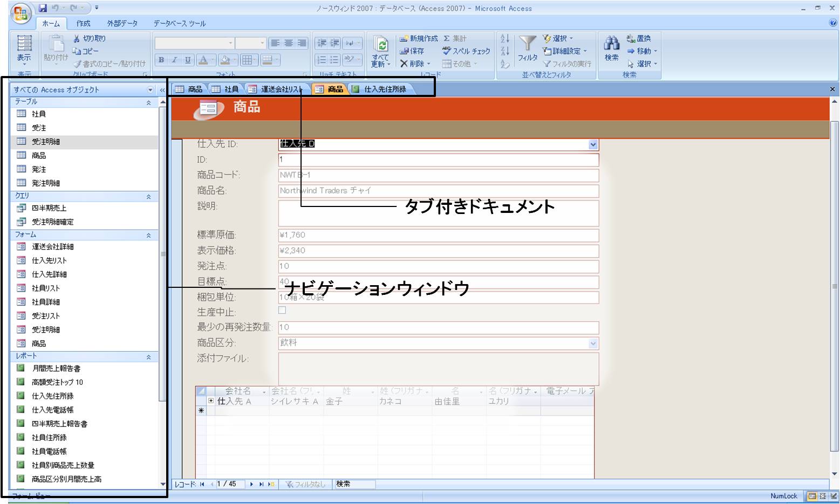
Task: Open filter 選択 dropdown
Action: click(558, 38)
